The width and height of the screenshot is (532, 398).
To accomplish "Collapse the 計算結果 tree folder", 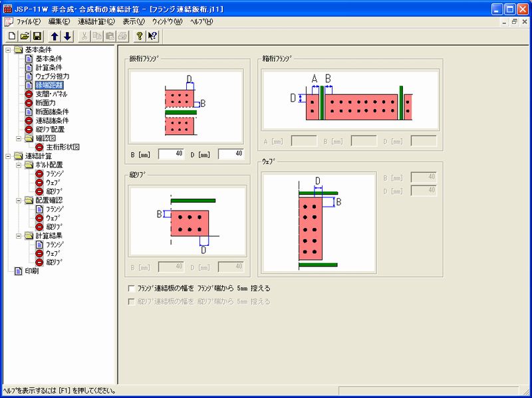I will (x=19, y=235).
